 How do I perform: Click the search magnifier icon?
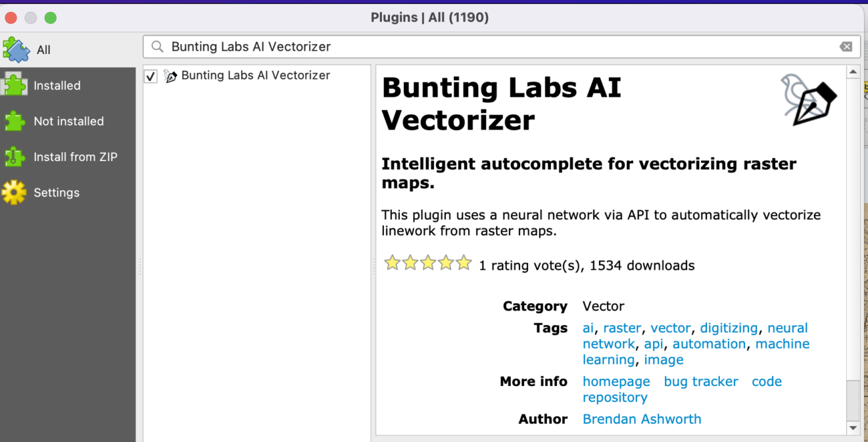(x=157, y=47)
